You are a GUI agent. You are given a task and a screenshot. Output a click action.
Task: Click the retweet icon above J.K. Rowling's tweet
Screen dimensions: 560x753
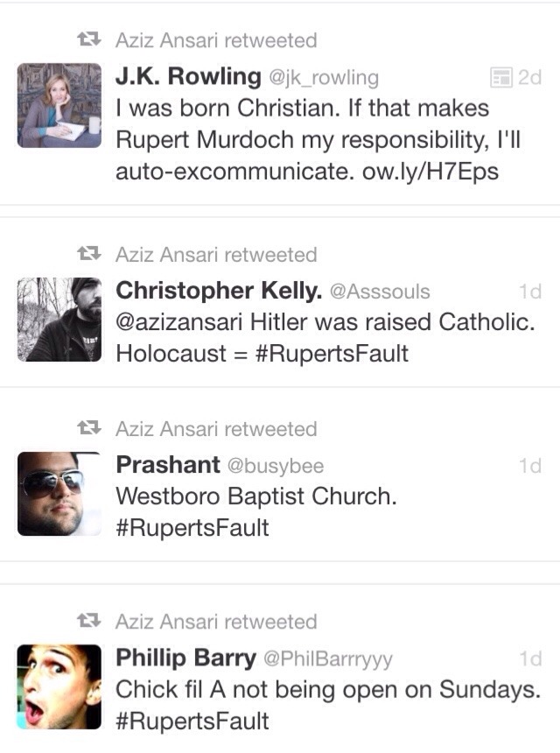tap(88, 40)
